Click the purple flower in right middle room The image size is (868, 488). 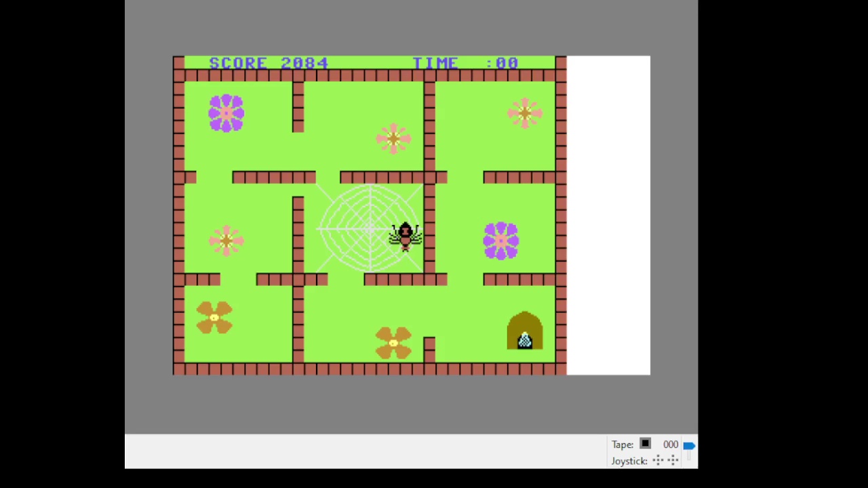(x=501, y=241)
